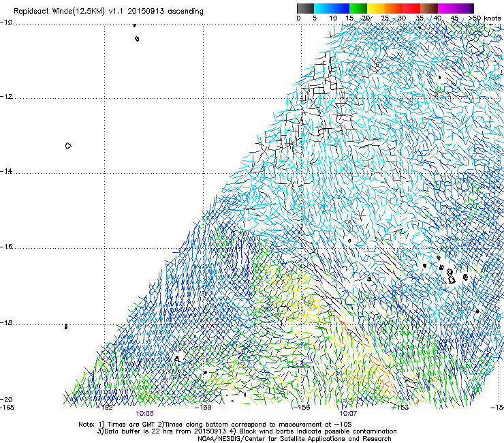Click the yellow 20–25 knots legend color
Viewport: 504px width, 443px height.
(376, 8)
